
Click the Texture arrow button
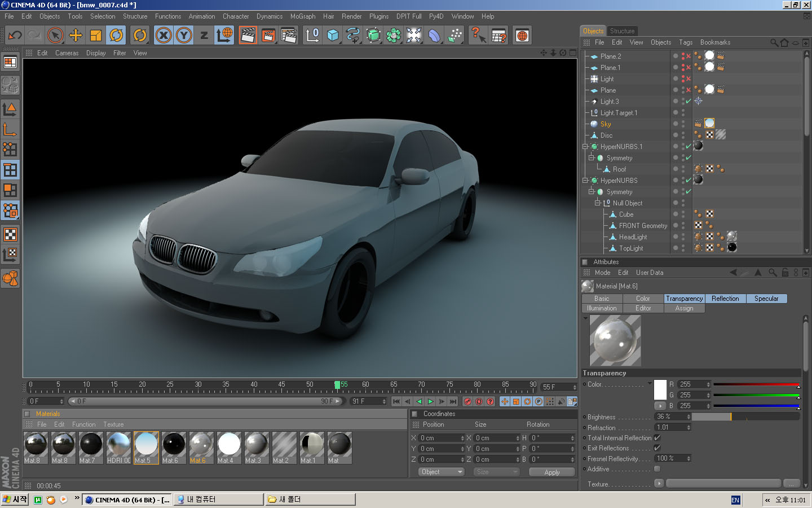pyautogui.click(x=659, y=483)
